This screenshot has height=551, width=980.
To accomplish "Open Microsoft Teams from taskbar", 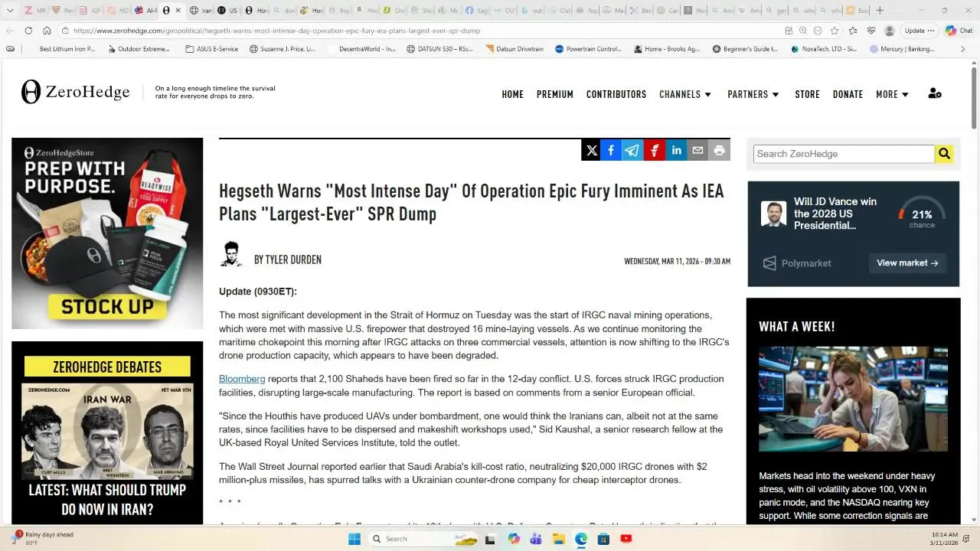I will 536,539.
